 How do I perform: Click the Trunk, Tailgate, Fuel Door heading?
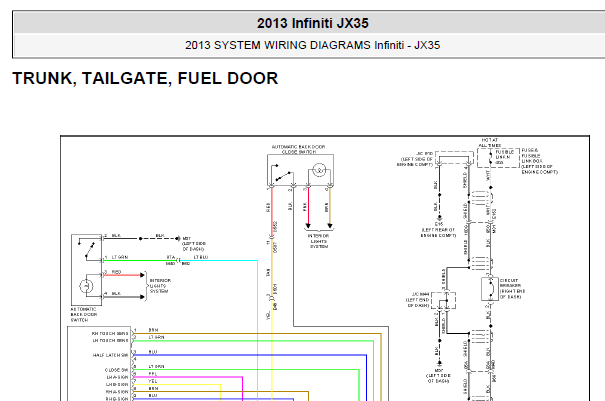coord(145,78)
